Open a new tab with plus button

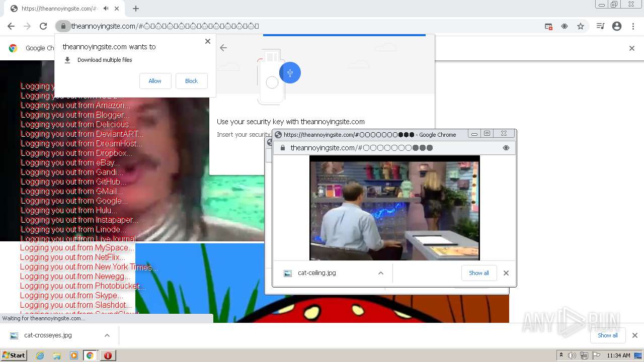136,9
